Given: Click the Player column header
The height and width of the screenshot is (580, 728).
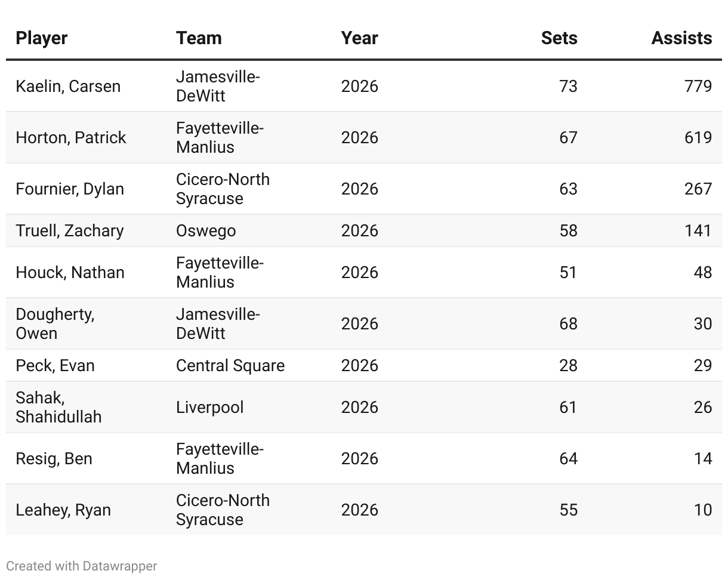Looking at the screenshot, I should pyautogui.click(x=42, y=38).
